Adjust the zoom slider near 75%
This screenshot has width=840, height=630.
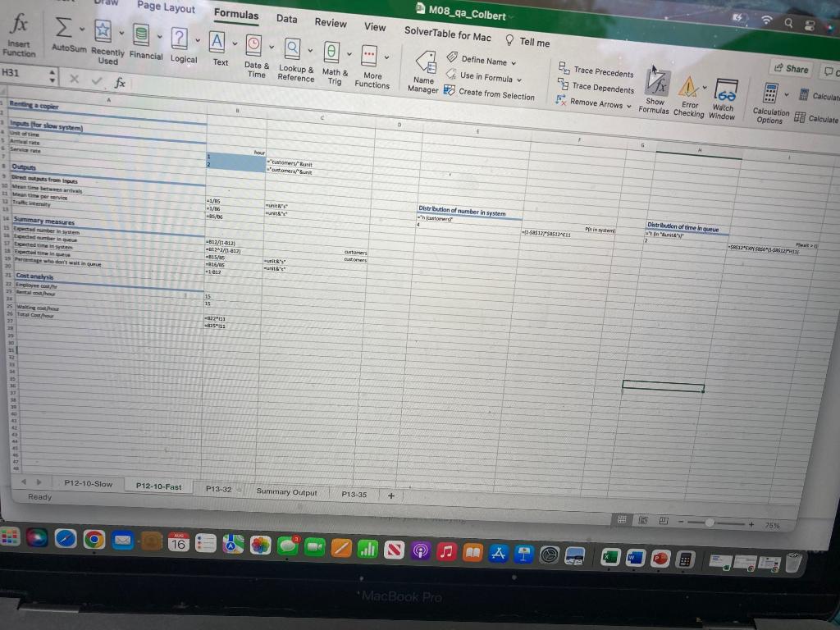[711, 522]
